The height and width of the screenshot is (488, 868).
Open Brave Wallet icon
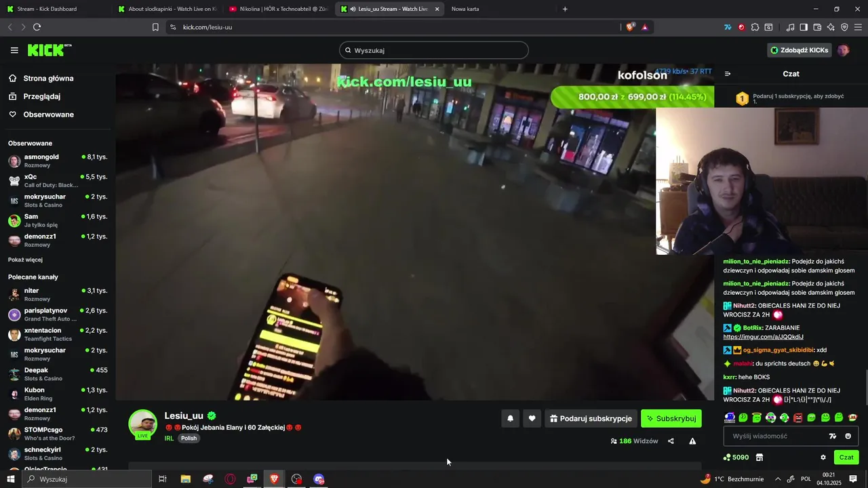[x=817, y=27]
